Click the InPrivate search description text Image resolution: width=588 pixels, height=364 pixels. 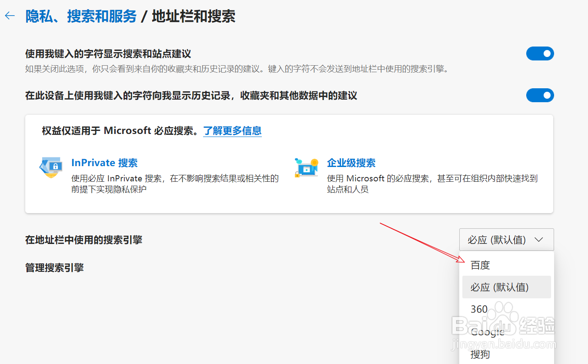(x=175, y=184)
